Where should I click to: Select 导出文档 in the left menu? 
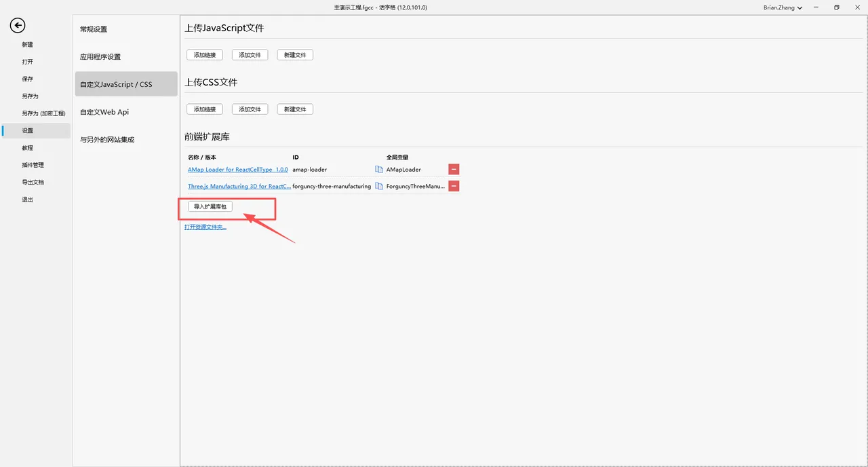(33, 182)
